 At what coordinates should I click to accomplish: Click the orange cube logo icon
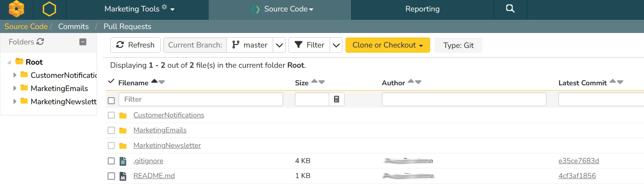16,9
